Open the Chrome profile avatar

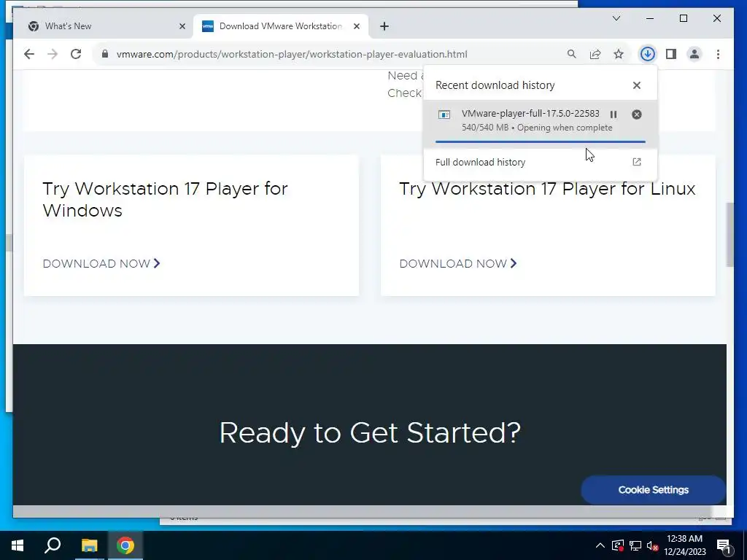click(x=694, y=54)
